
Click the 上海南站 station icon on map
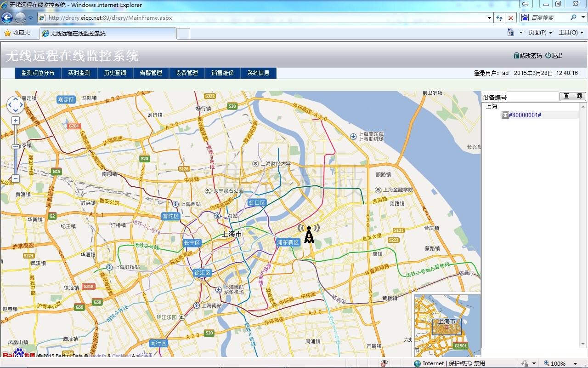[197, 305]
